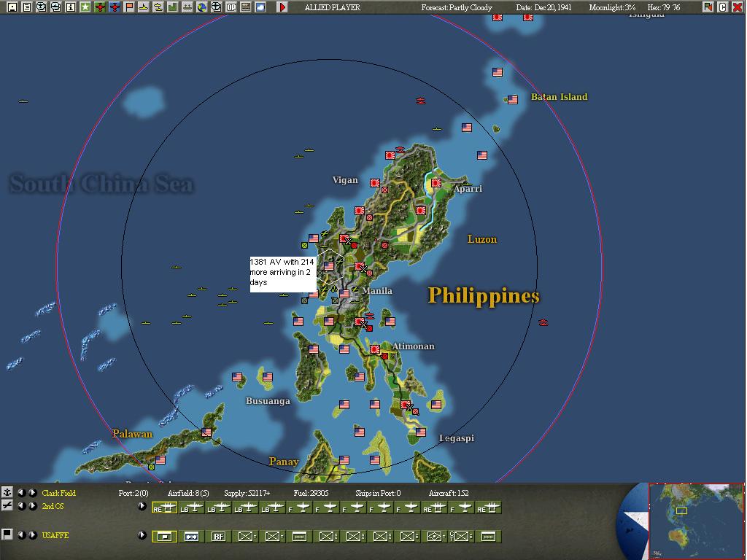Click the red play end-turn arrow
This screenshot has width=747, height=560.
282,7
